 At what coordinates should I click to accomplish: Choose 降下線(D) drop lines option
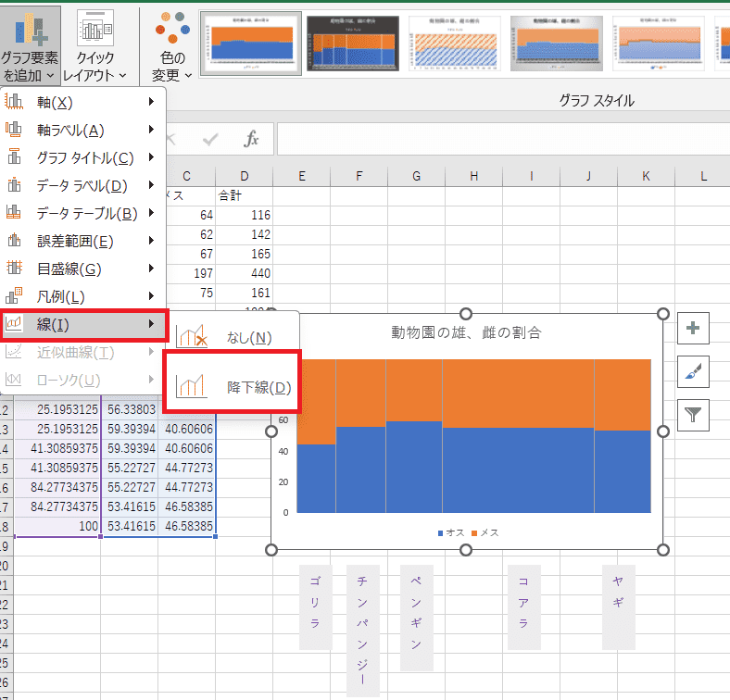tap(232, 386)
